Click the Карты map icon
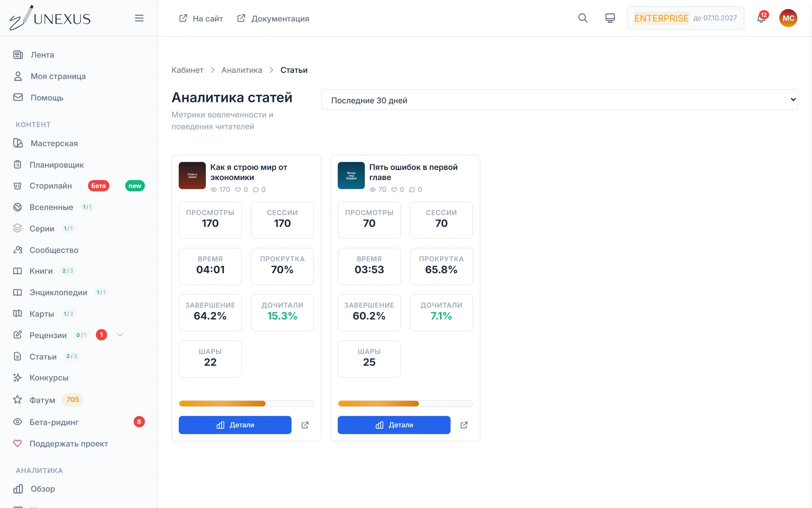 17,314
